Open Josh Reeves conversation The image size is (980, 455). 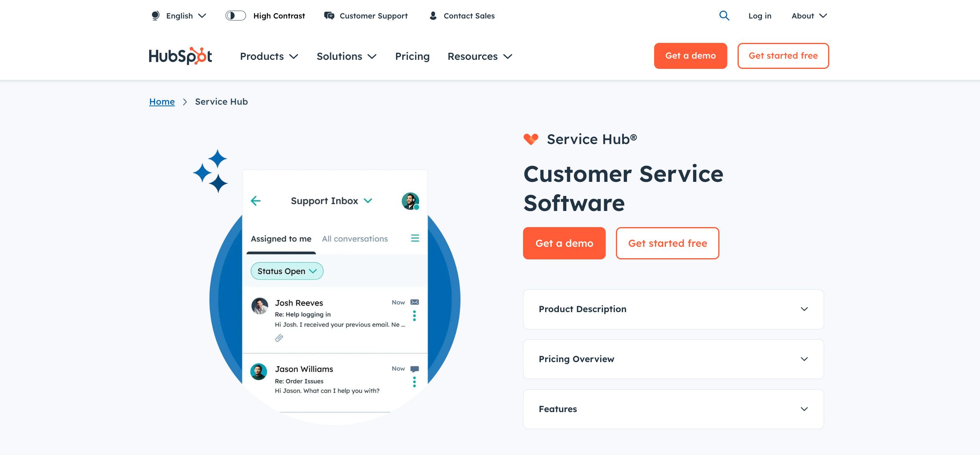tap(335, 320)
